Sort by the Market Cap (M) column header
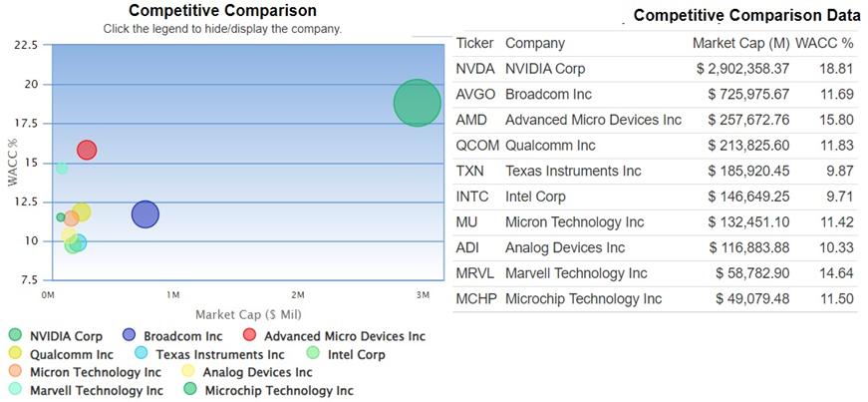The image size is (868, 402). point(739,44)
